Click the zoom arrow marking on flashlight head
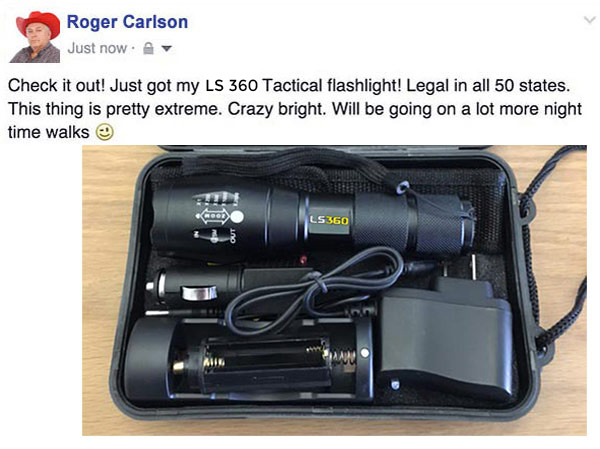Screen dimensions: 600x449 [214, 216]
